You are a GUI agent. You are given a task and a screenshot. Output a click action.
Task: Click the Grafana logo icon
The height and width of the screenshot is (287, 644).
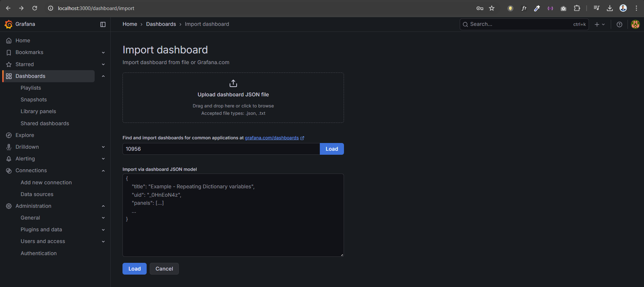click(x=8, y=24)
